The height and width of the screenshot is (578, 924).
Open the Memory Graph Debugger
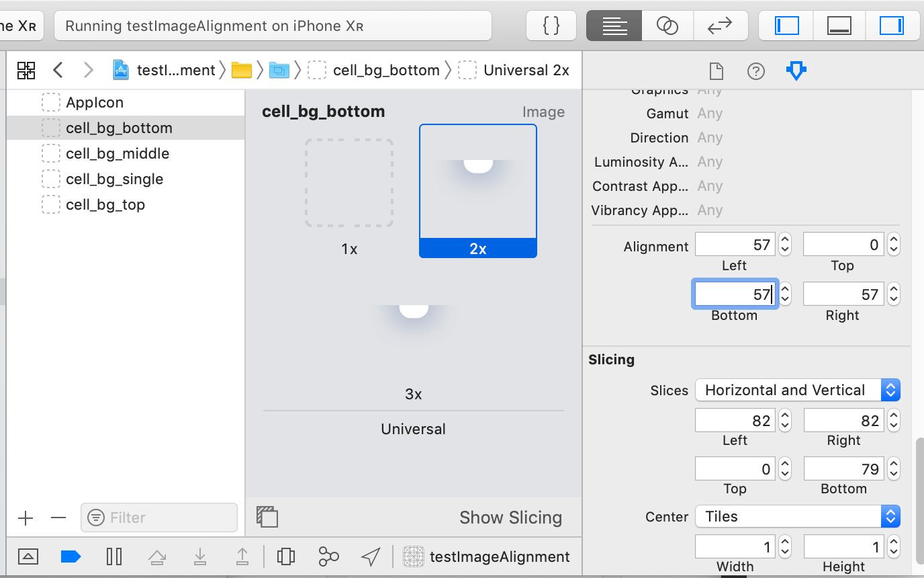point(328,556)
